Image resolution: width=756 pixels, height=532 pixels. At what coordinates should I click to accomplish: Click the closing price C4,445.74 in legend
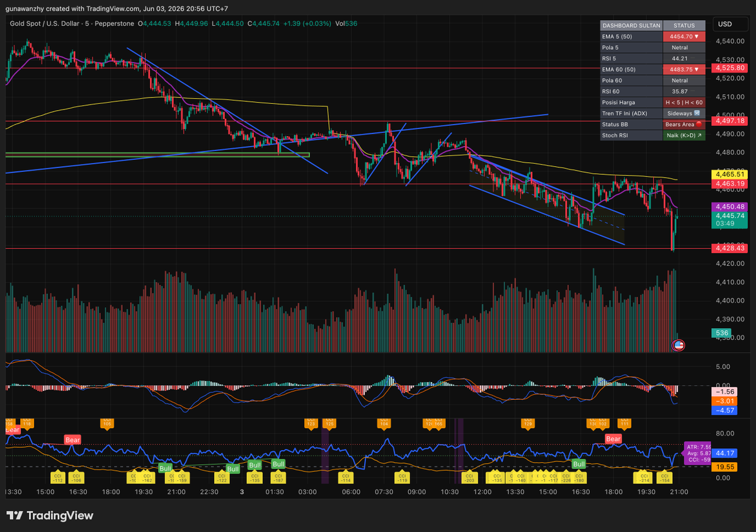click(x=263, y=23)
